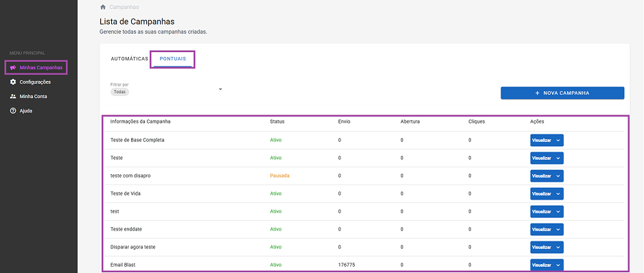Click Ativo status of Teste de Vida
This screenshot has height=273, width=644.
point(275,193)
